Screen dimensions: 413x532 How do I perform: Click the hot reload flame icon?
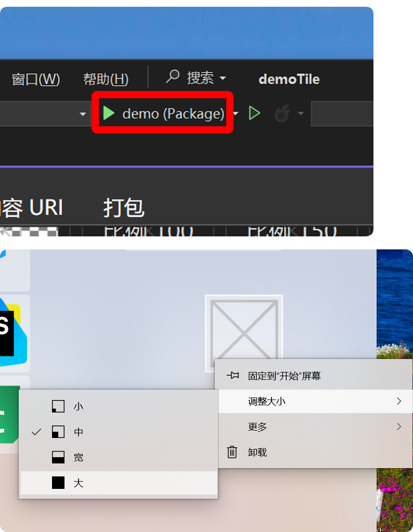(282, 113)
